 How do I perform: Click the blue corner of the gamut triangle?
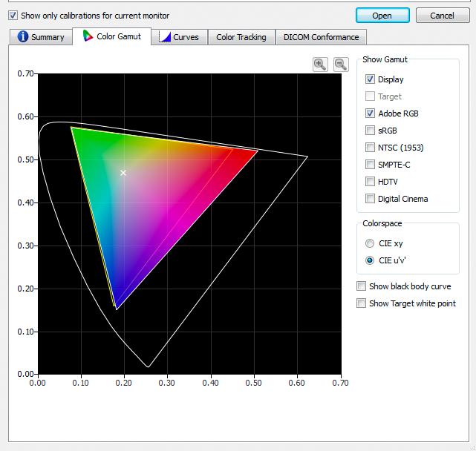(x=117, y=308)
